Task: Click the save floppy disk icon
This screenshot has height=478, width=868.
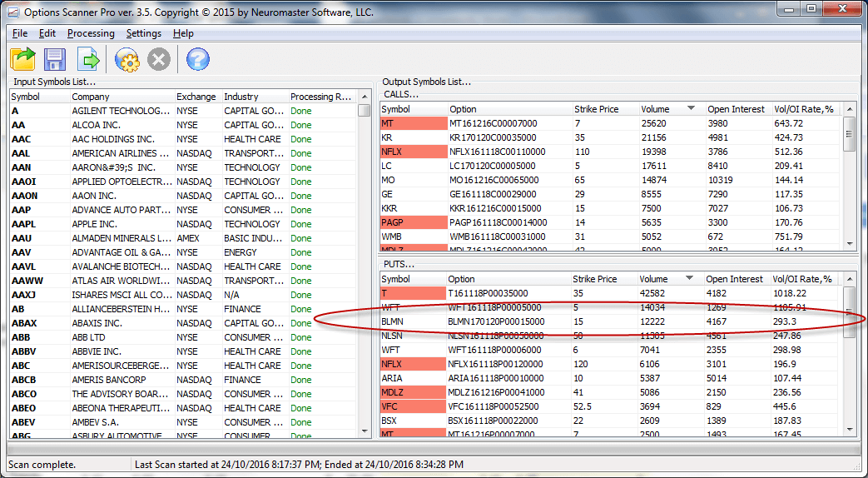Action: point(55,59)
